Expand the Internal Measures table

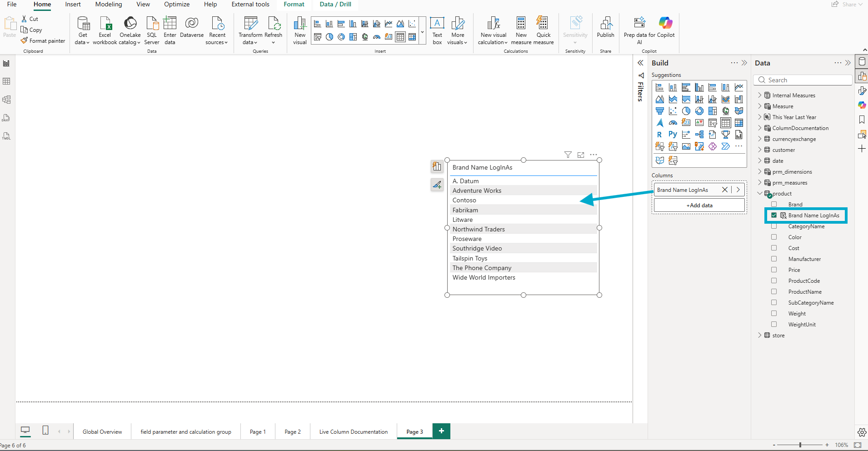pyautogui.click(x=759, y=95)
